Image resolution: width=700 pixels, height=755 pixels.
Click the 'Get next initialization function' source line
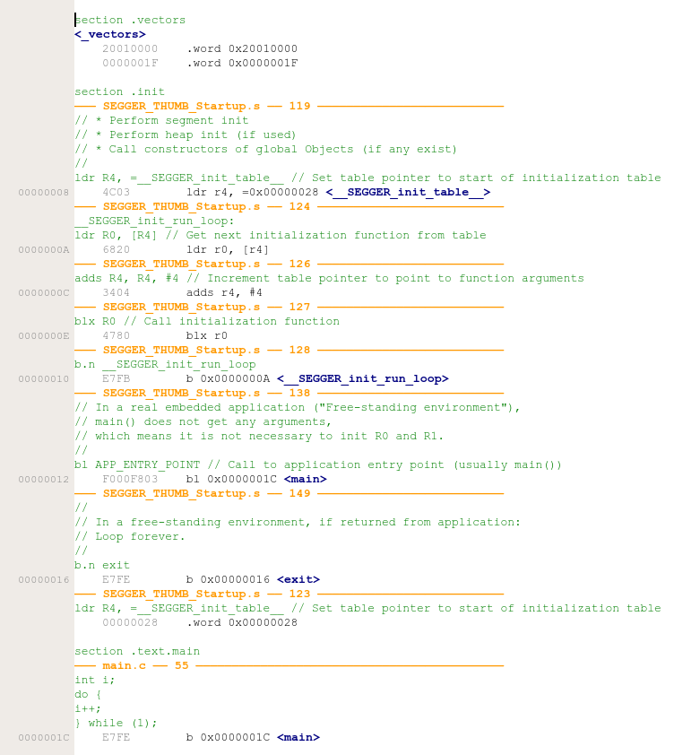tap(281, 236)
